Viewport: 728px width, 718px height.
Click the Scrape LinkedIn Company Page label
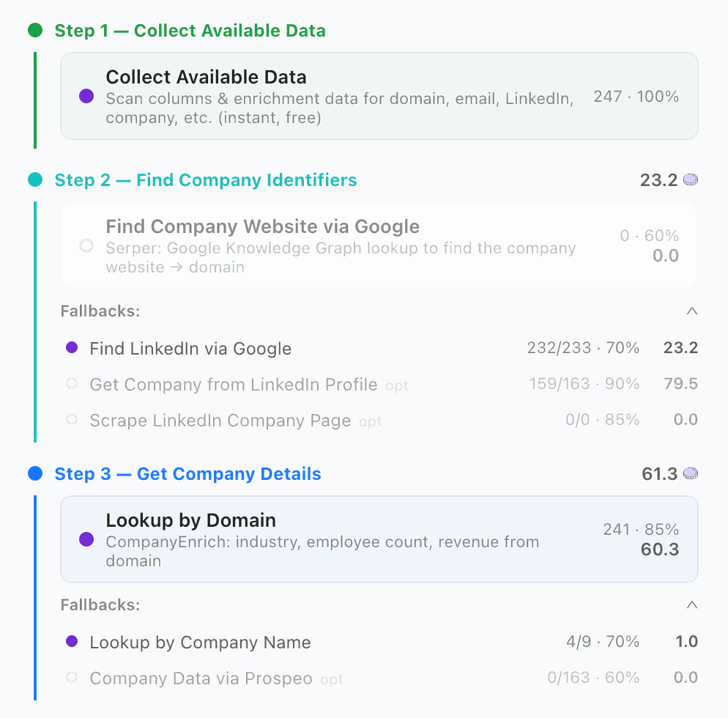click(220, 421)
